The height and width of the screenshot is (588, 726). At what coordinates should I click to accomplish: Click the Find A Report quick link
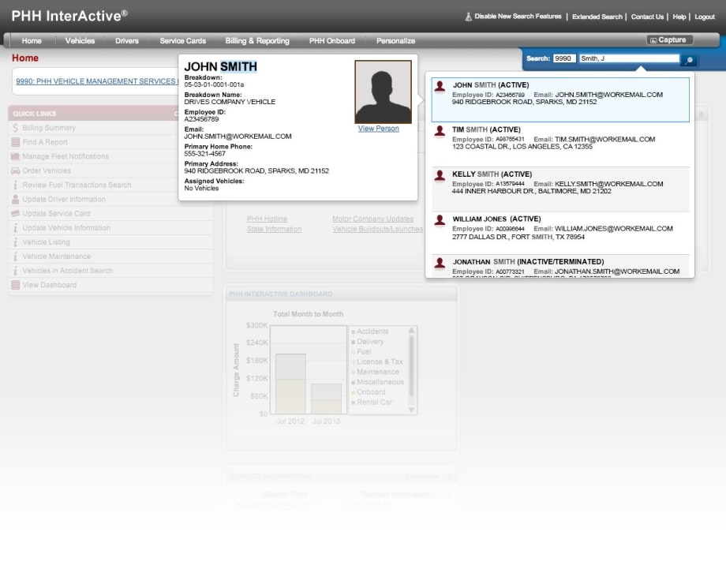tap(45, 142)
